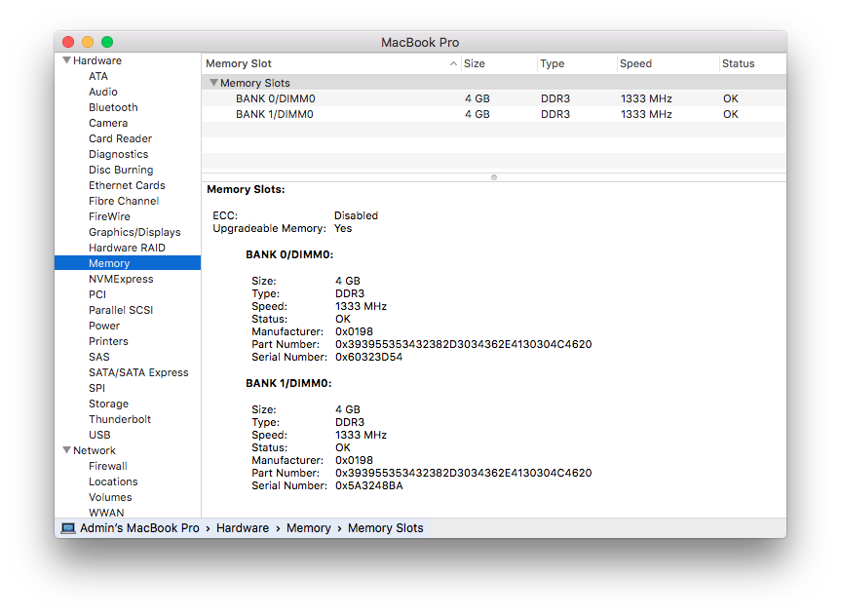Click the Upgradeable Memory Yes value
Viewport: 841px width, 616px height.
[343, 229]
